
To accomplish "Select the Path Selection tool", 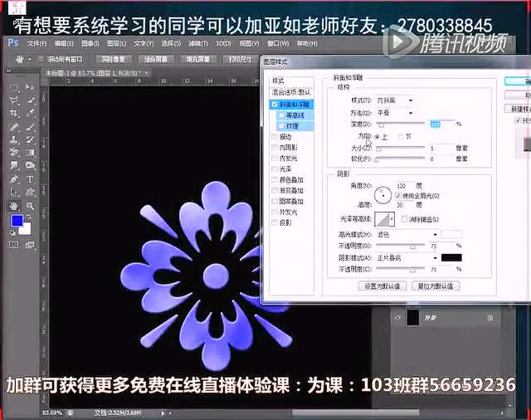I will coord(13,192).
